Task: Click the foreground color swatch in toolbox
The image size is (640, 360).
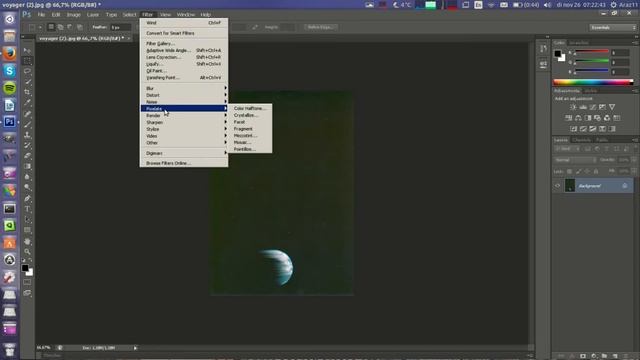Action: [25, 268]
